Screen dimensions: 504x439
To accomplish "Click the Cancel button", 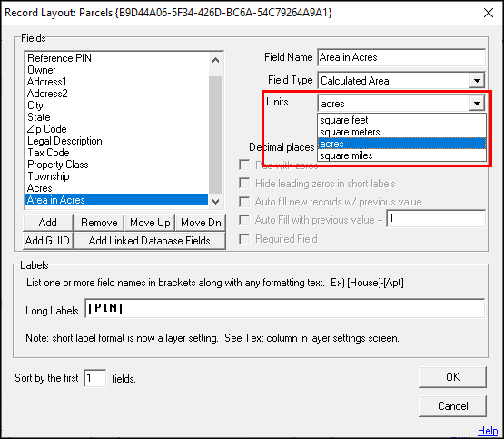I will (452, 406).
